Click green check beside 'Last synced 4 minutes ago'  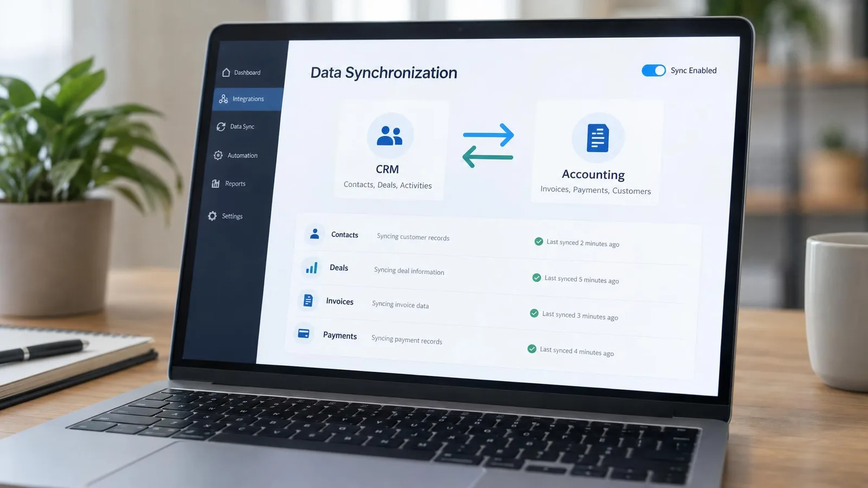click(532, 349)
